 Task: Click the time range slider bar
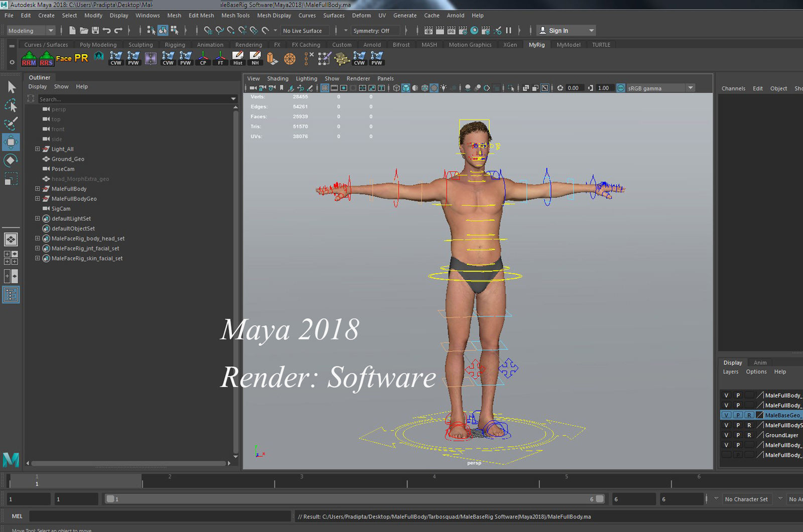354,499
